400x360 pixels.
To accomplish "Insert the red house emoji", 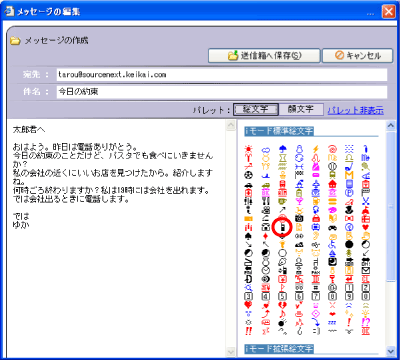I will pyautogui.click(x=332, y=184).
